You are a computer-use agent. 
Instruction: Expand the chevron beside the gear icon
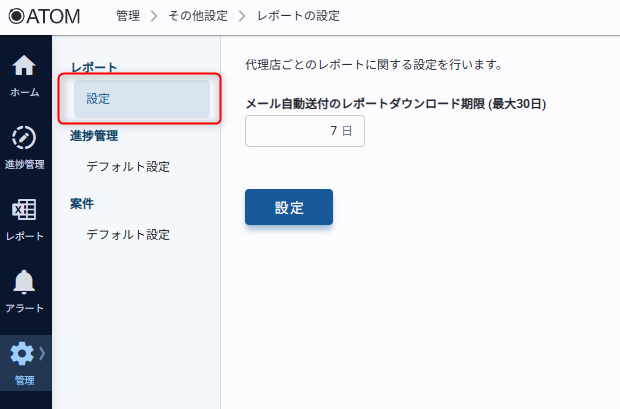42,352
